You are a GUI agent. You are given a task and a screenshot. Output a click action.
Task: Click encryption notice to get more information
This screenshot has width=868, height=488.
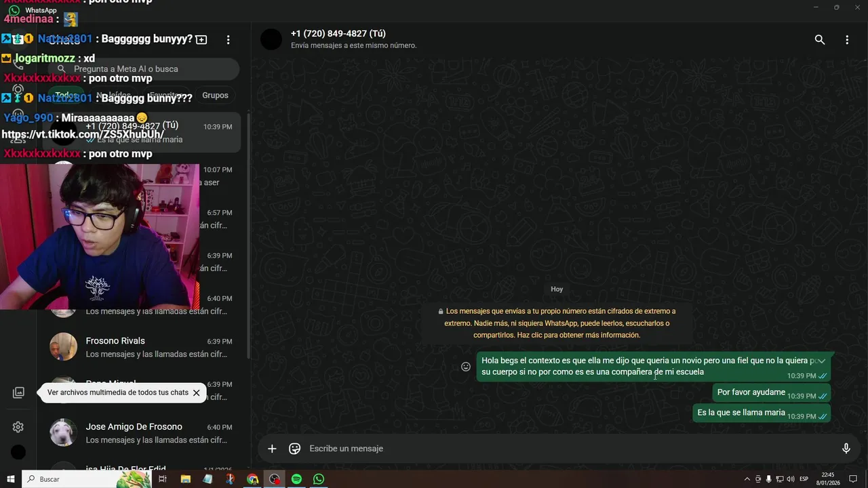(x=557, y=323)
